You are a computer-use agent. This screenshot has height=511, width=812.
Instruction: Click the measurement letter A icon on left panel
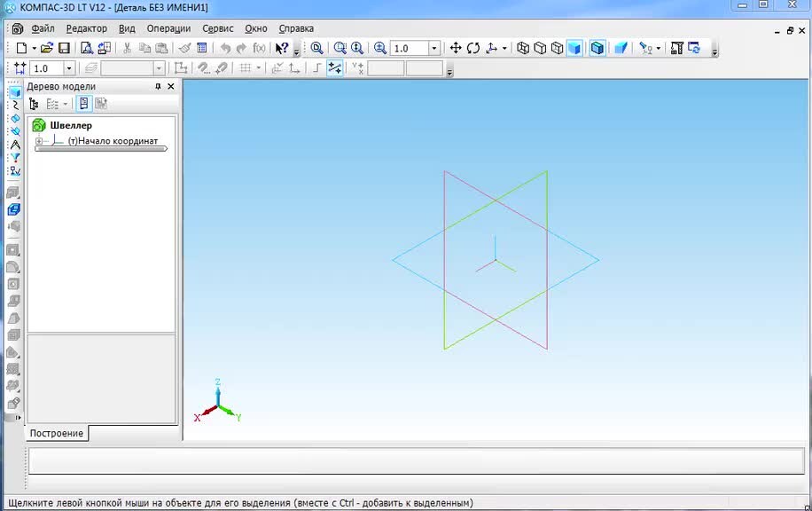tap(15, 145)
